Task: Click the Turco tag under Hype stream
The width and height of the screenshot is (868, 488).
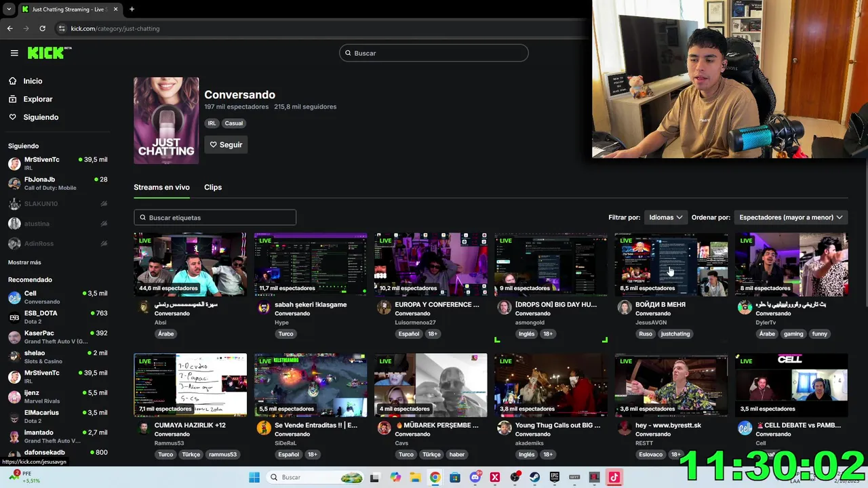Action: pos(286,333)
